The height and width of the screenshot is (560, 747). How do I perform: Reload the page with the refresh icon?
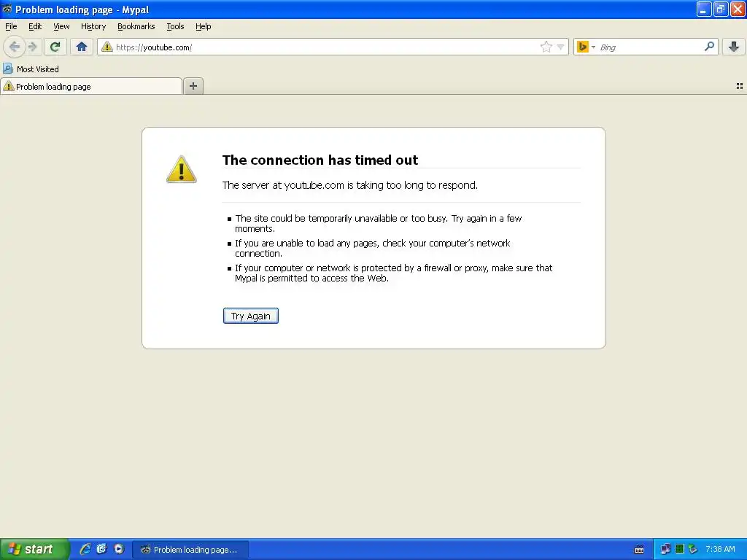55,47
